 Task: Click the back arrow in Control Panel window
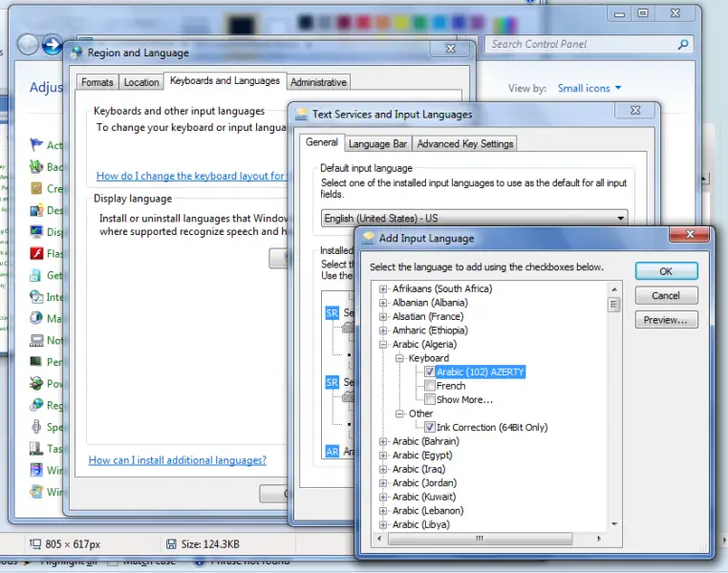[28, 45]
